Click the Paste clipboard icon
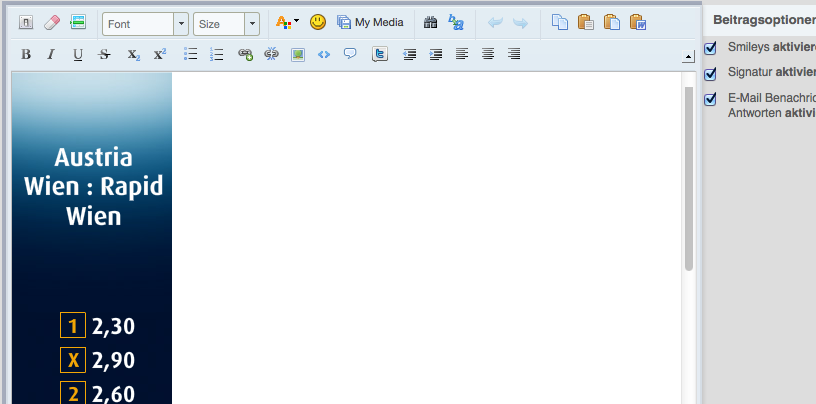Screen dimensions: 816x404 (585, 22)
